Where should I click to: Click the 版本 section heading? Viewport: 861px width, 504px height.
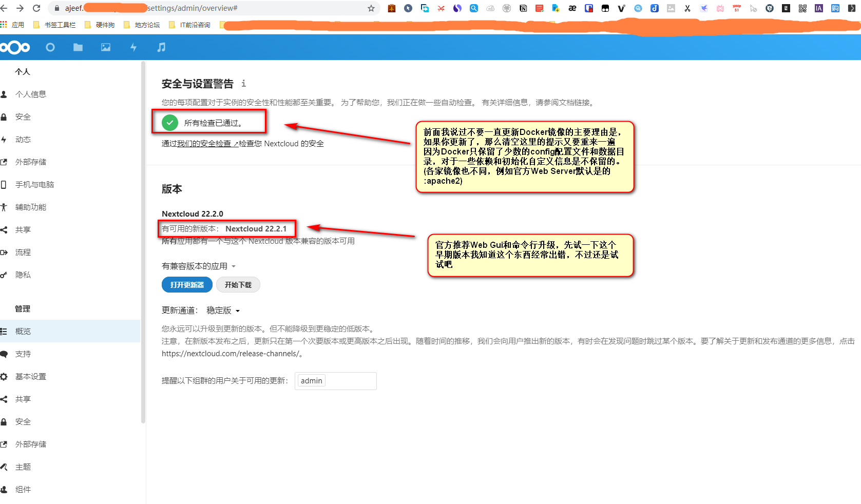coord(172,189)
